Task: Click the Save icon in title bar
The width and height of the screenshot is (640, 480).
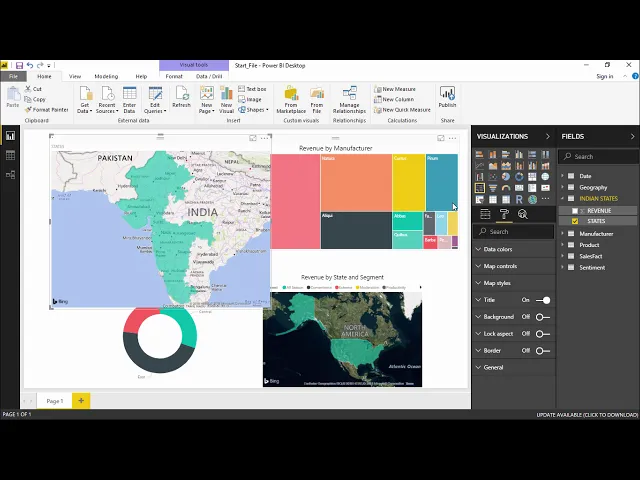Action: pos(19,65)
